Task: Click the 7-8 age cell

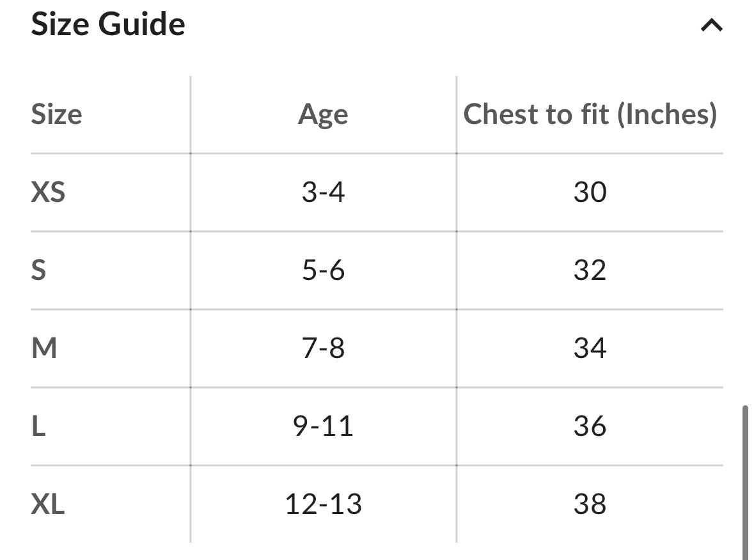Action: [323, 348]
